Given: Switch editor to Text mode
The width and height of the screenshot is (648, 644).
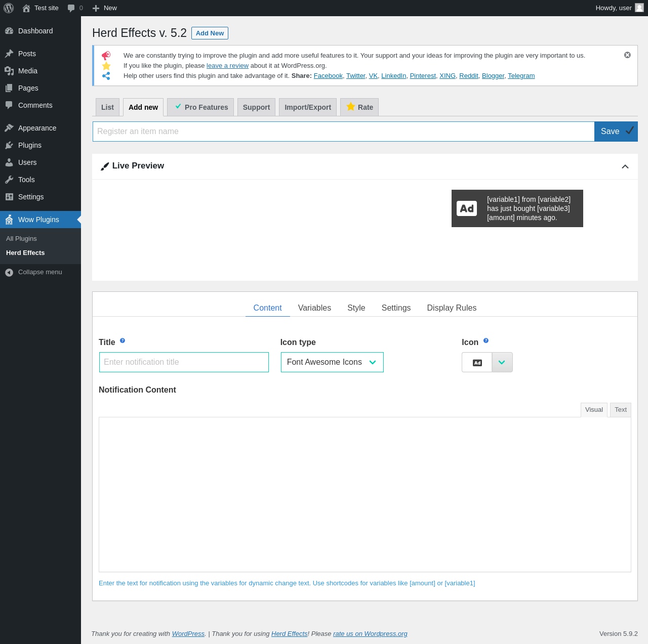Looking at the screenshot, I should tap(621, 410).
